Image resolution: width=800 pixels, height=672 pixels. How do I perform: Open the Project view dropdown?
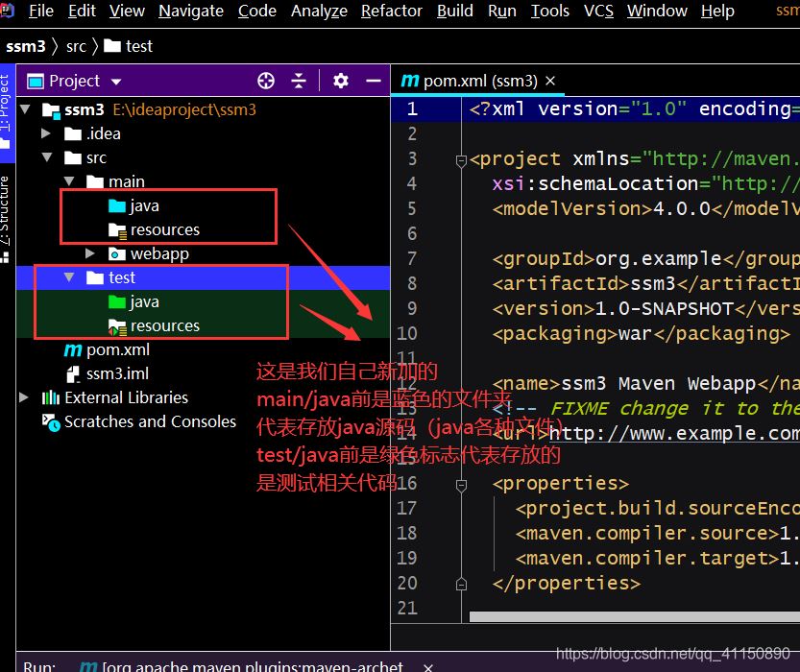(x=116, y=82)
